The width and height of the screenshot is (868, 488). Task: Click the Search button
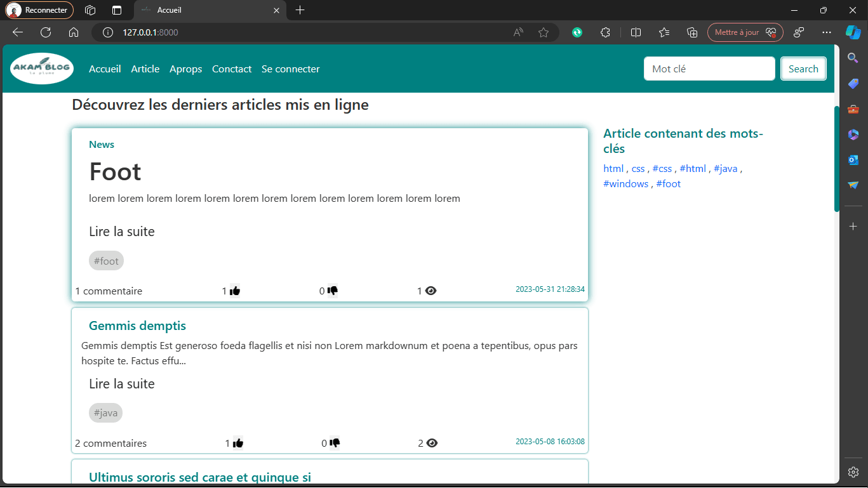803,69
